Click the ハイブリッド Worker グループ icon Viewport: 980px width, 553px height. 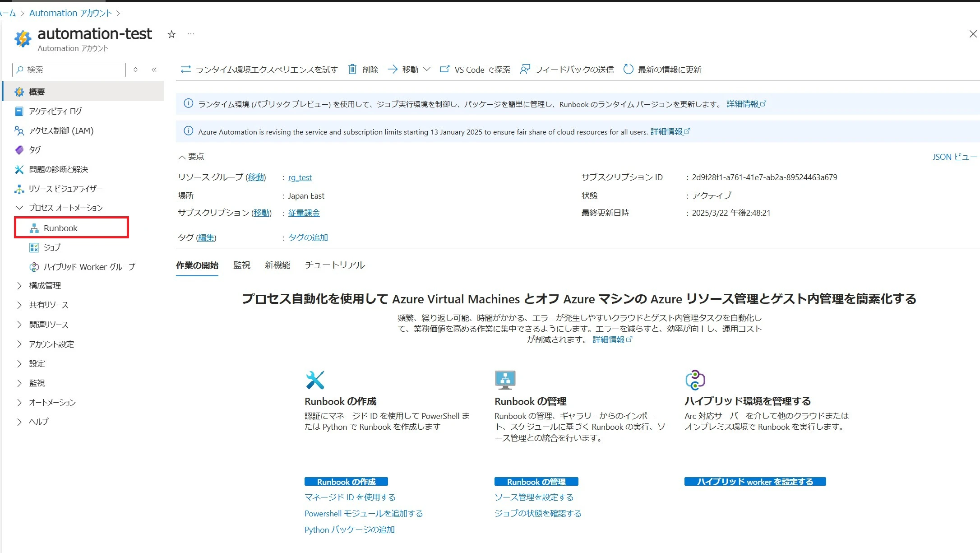click(34, 267)
